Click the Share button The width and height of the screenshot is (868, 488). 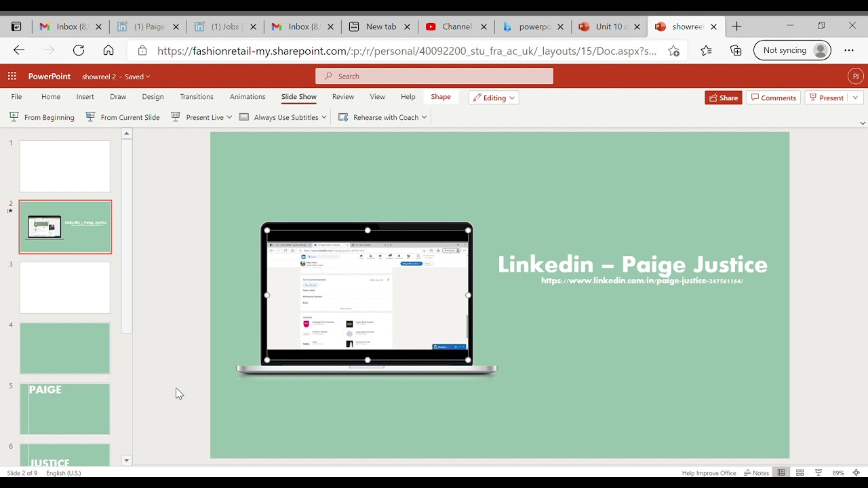[x=724, y=98]
